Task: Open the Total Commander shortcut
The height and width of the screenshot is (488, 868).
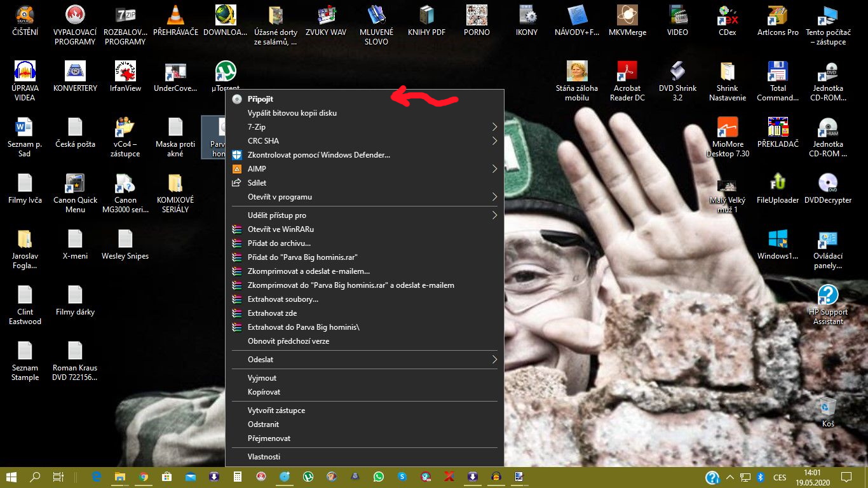Action: coord(778,81)
